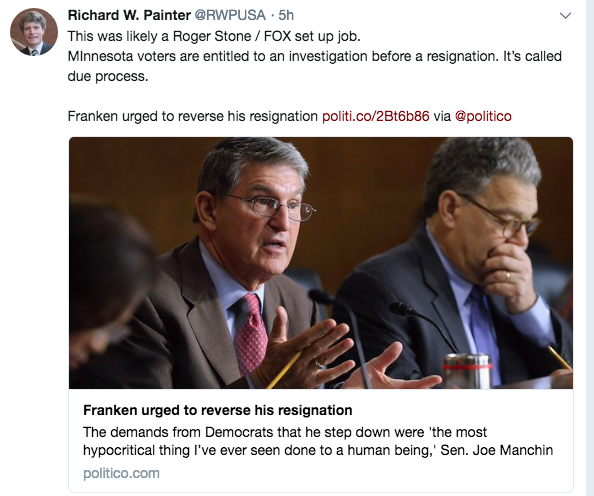Click the man covering his mouth in photo

466,261
